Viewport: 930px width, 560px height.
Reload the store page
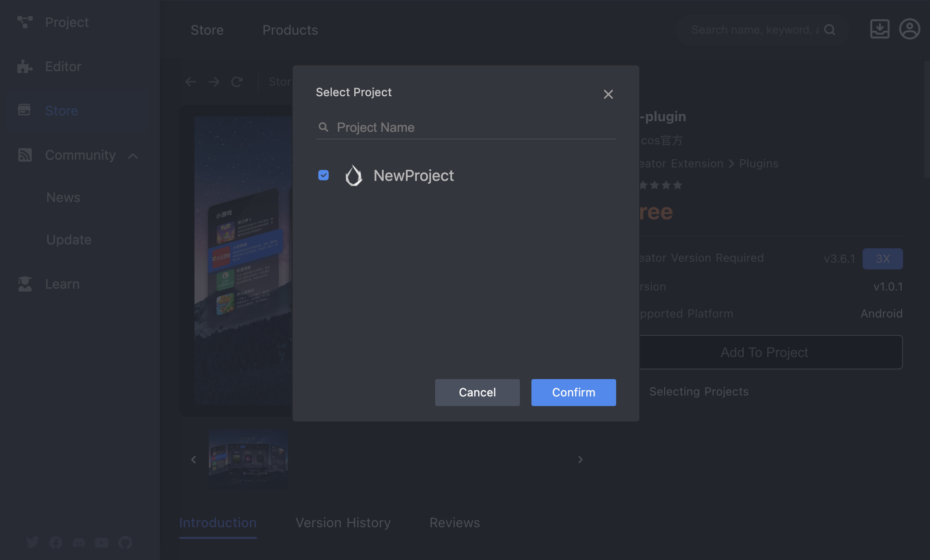tap(236, 82)
